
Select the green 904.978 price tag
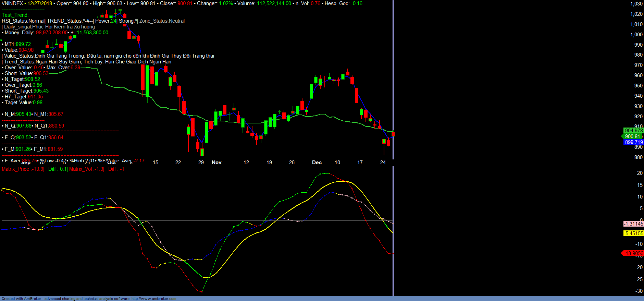633,131
